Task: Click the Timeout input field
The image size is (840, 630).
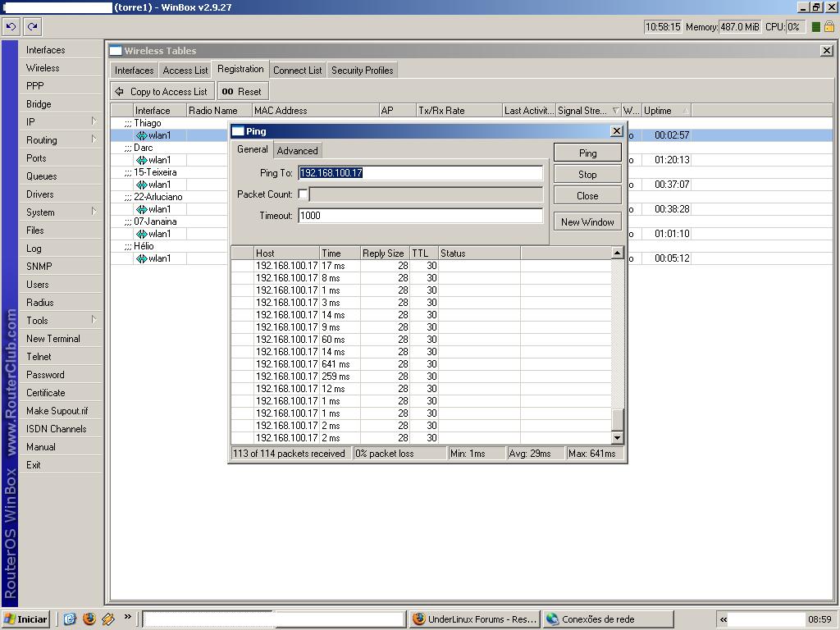Action: (x=421, y=216)
